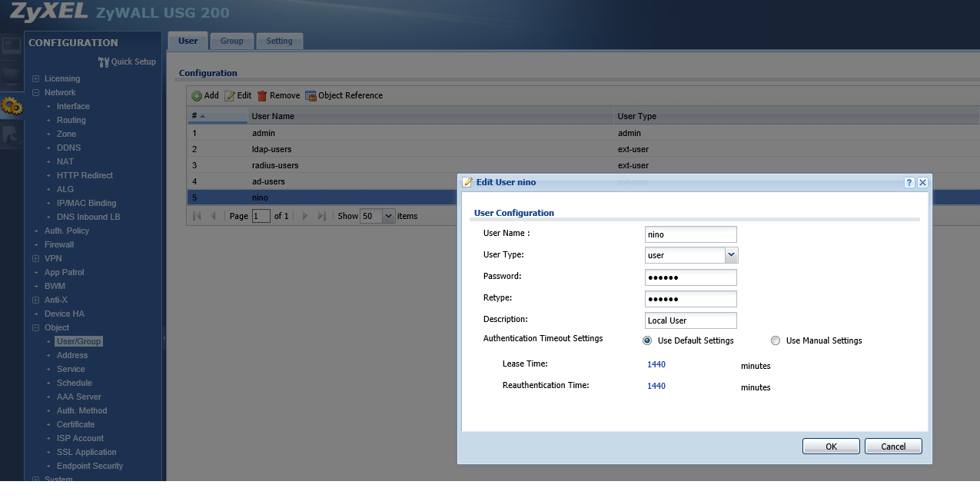Switch to the Setting tab
Screen dimensions: 980x498
point(279,41)
